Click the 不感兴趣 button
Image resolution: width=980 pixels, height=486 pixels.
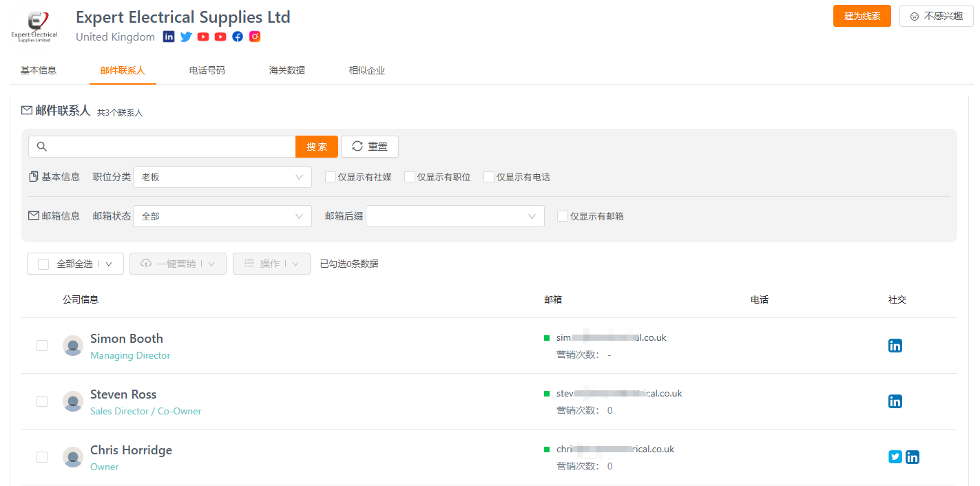click(936, 16)
